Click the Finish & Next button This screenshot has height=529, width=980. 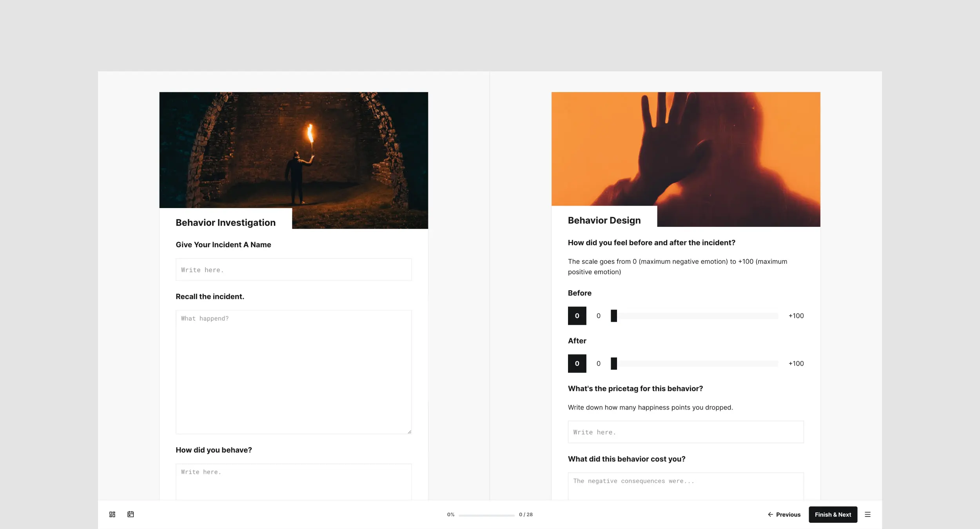pos(833,515)
